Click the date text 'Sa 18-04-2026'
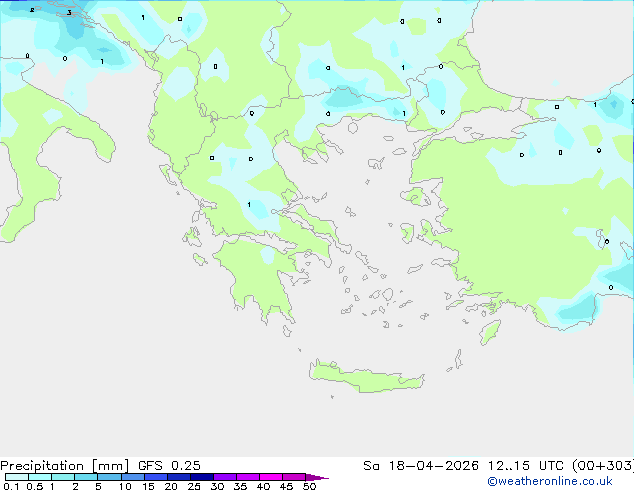Image resolution: width=634 pixels, height=490 pixels. click(421, 466)
